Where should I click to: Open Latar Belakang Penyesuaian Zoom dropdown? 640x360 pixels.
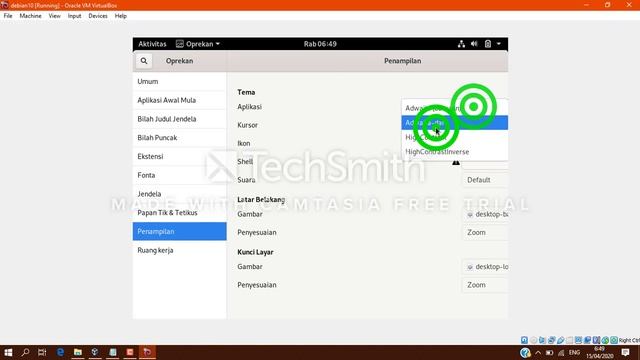pos(485,233)
